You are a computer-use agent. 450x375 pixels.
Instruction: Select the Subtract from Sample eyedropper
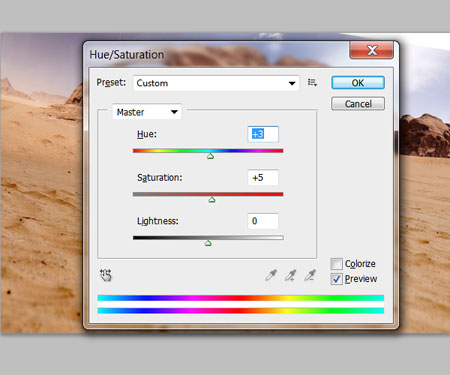310,275
